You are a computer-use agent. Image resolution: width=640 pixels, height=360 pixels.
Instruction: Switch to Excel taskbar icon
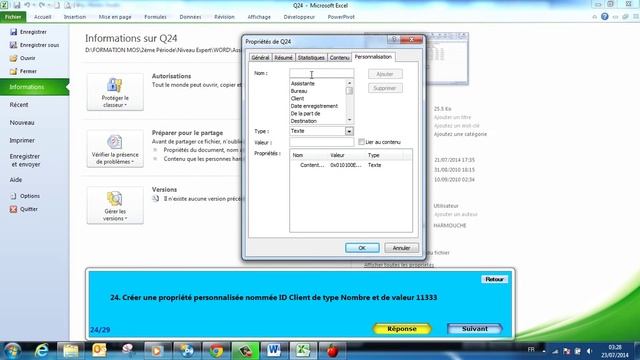point(303,350)
